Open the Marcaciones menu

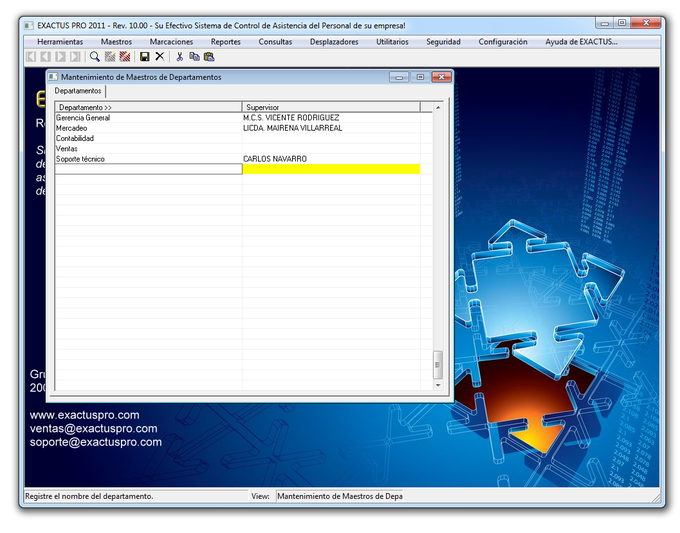(x=171, y=42)
